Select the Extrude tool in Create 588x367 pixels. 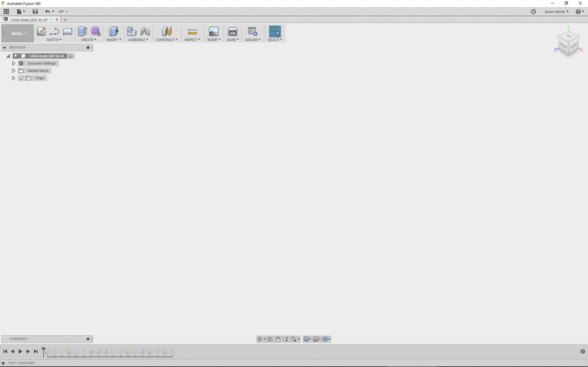(82, 31)
